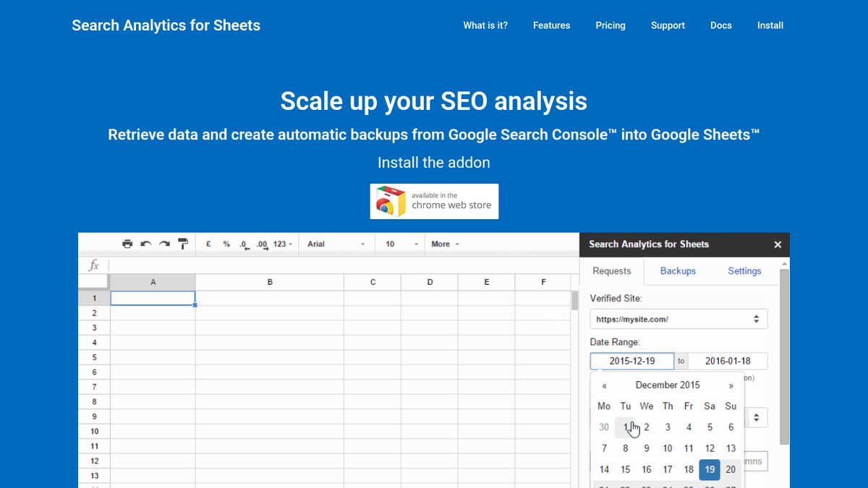Image resolution: width=868 pixels, height=488 pixels.
Task: Click the end date field 2016-01-18
Action: [x=728, y=361]
